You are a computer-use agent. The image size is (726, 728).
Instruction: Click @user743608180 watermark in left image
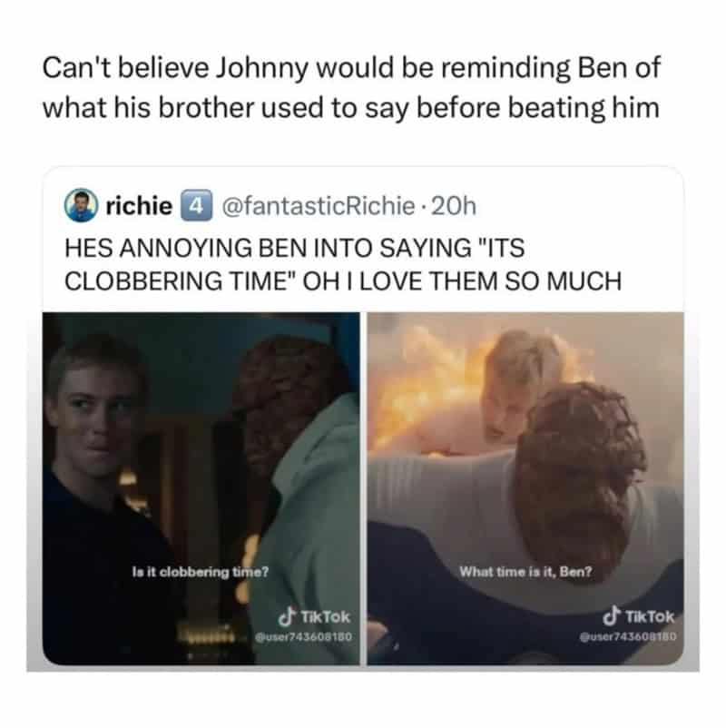(x=304, y=636)
